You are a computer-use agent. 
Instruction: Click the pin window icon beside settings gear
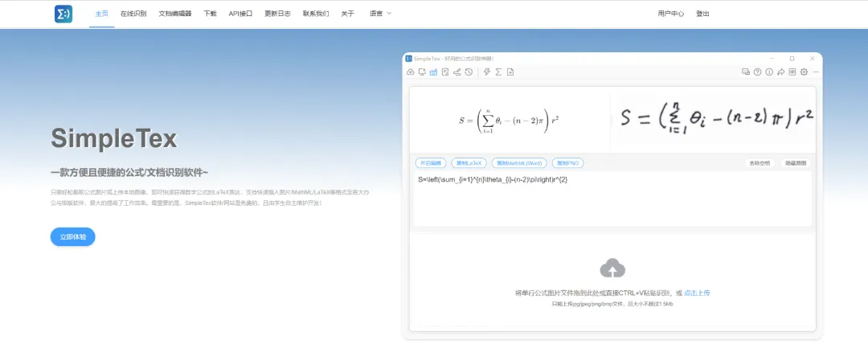792,72
